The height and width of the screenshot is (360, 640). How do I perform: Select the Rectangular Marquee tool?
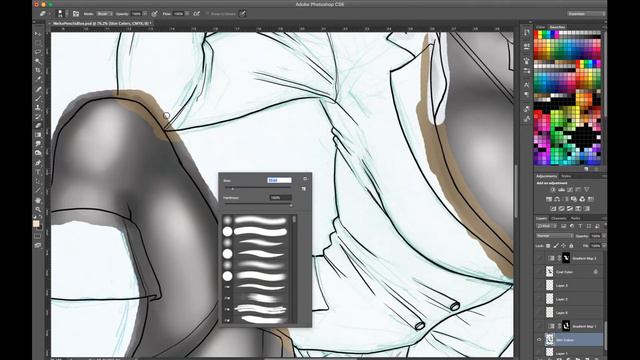coord(38,43)
